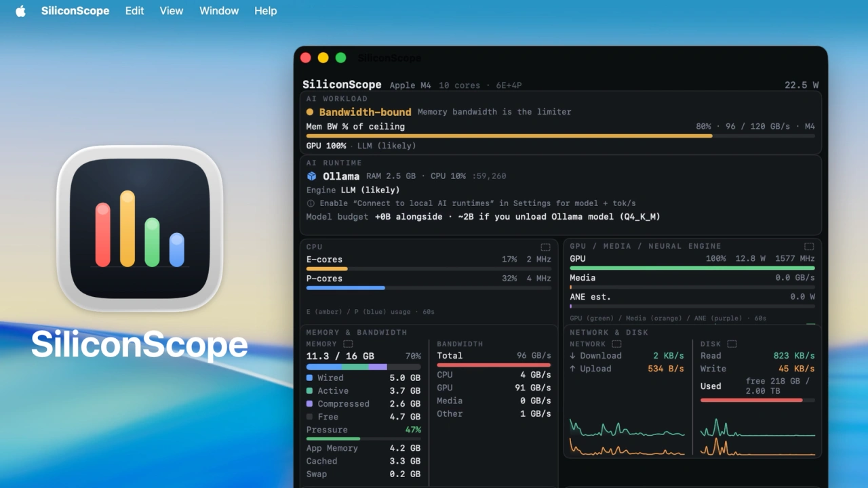The width and height of the screenshot is (868, 488).
Task: Pop out the CPU panel icon
Action: 545,247
